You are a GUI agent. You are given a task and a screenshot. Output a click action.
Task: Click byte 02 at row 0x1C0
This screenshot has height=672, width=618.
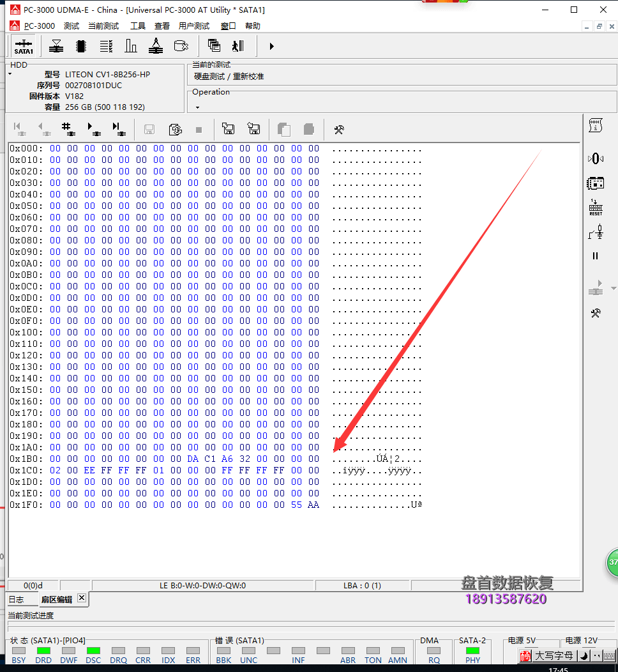56,471
